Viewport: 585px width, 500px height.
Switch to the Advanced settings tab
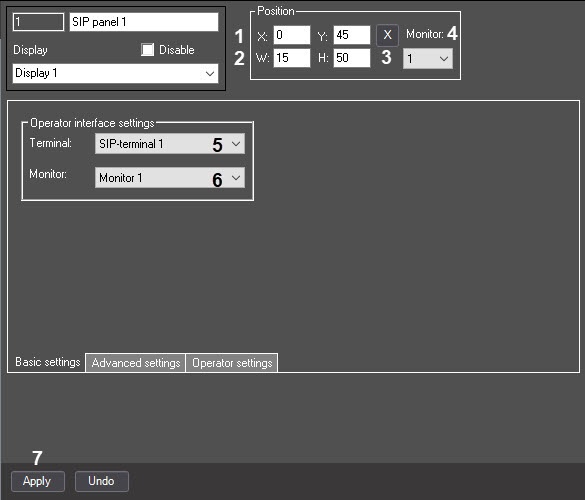coord(135,363)
